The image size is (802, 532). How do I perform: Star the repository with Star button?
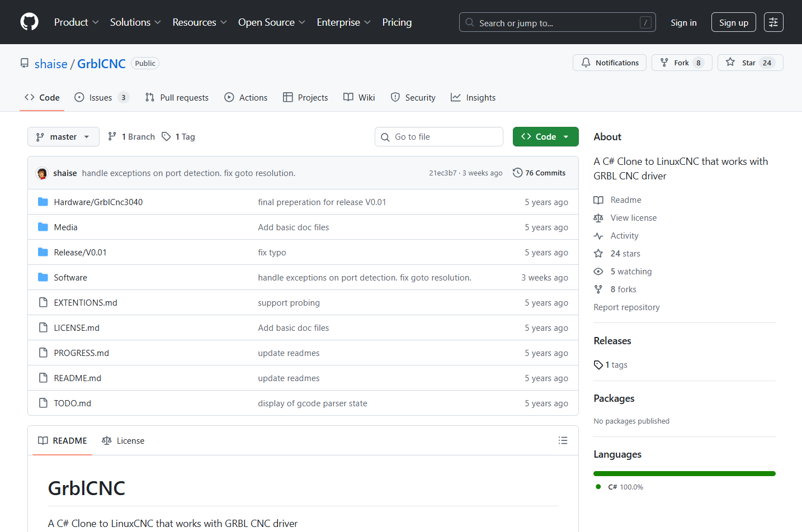(751, 63)
